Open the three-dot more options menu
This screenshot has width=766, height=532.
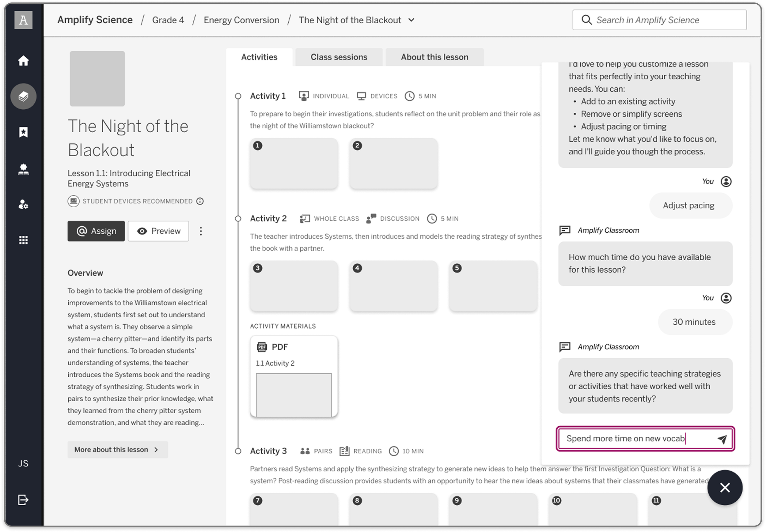tap(201, 231)
